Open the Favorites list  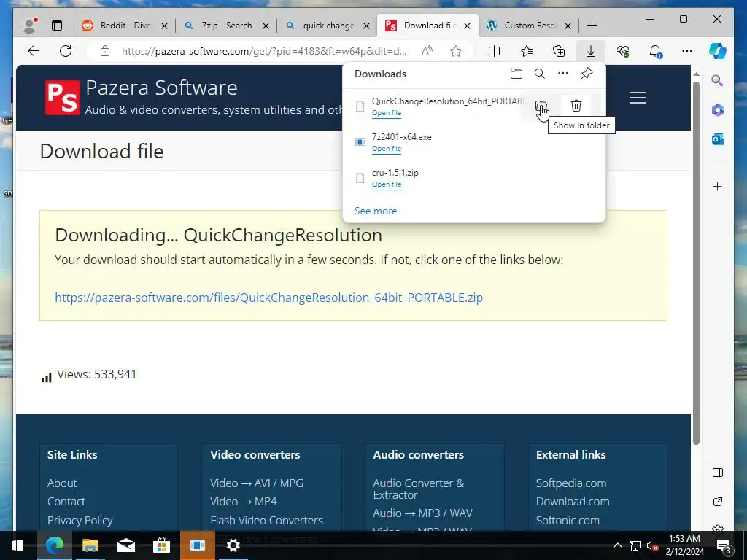click(527, 51)
